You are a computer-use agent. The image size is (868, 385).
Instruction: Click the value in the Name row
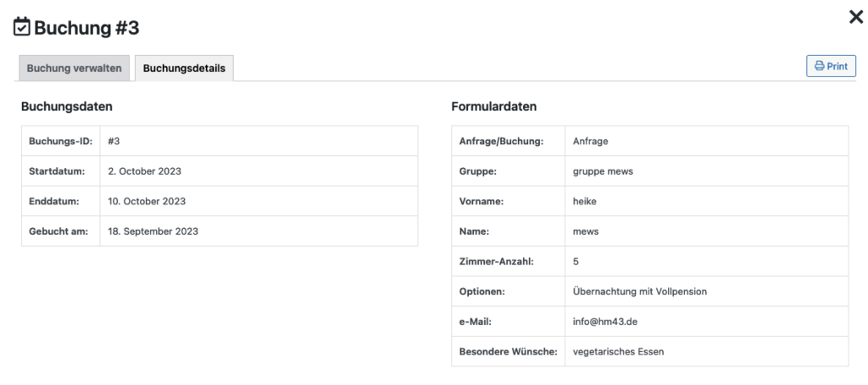tap(586, 231)
